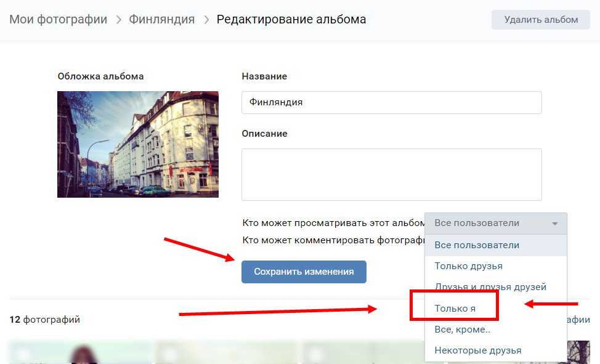Click the album cover image
The image size is (600, 364).
pyautogui.click(x=138, y=144)
